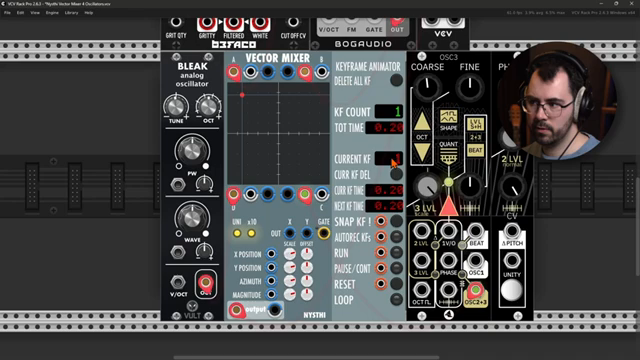Click the large WAVE knob on Bleak
This screenshot has width=640, height=360.
192,218
